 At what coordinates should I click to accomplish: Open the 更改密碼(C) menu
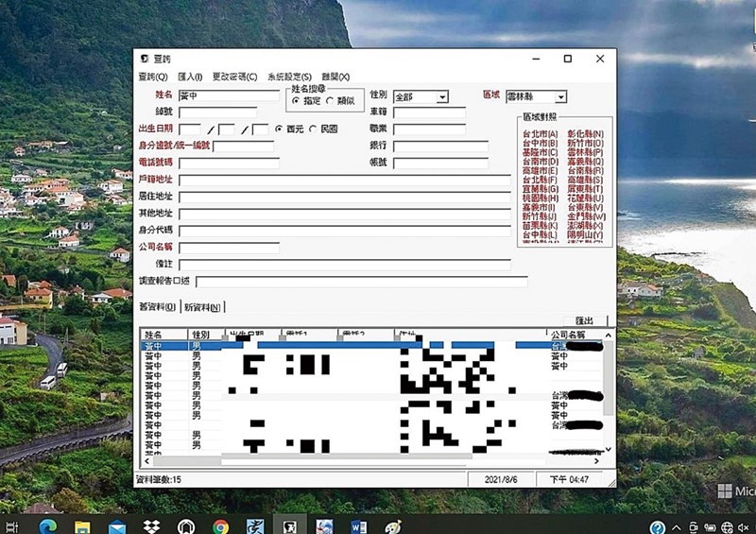234,77
